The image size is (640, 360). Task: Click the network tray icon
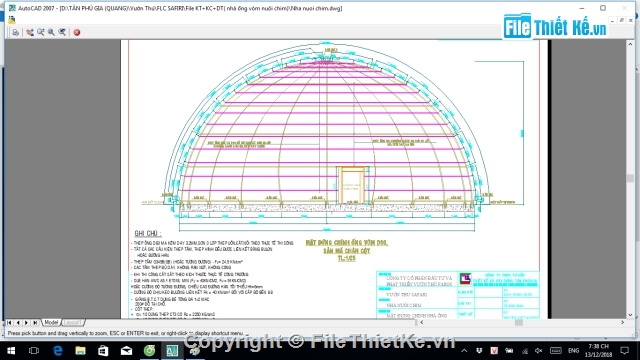point(525,351)
